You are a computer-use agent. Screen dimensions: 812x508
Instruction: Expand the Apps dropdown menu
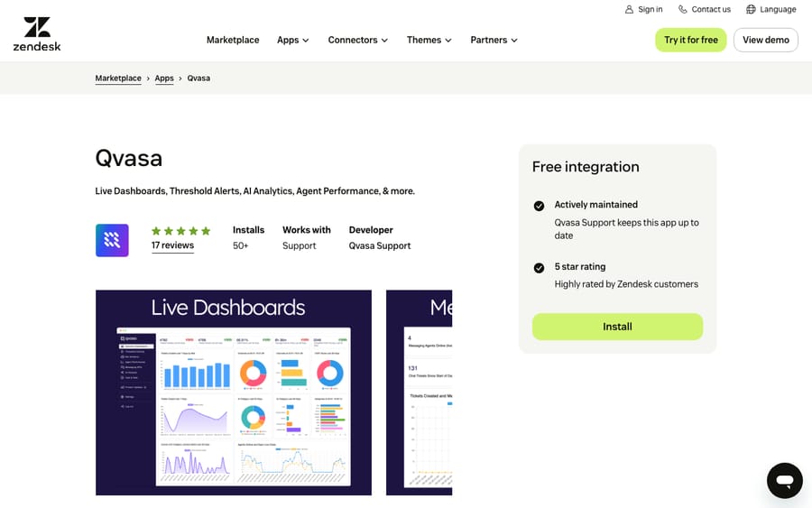[x=292, y=40]
